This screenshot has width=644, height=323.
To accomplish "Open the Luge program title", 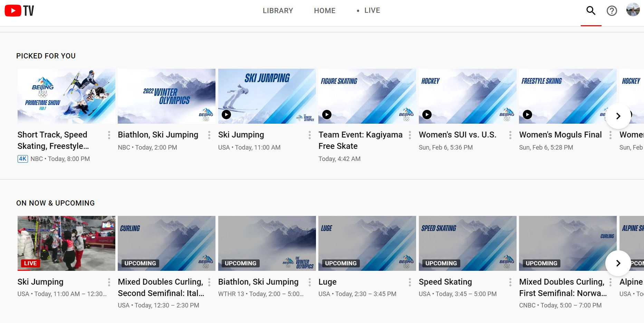I will pyautogui.click(x=327, y=282).
